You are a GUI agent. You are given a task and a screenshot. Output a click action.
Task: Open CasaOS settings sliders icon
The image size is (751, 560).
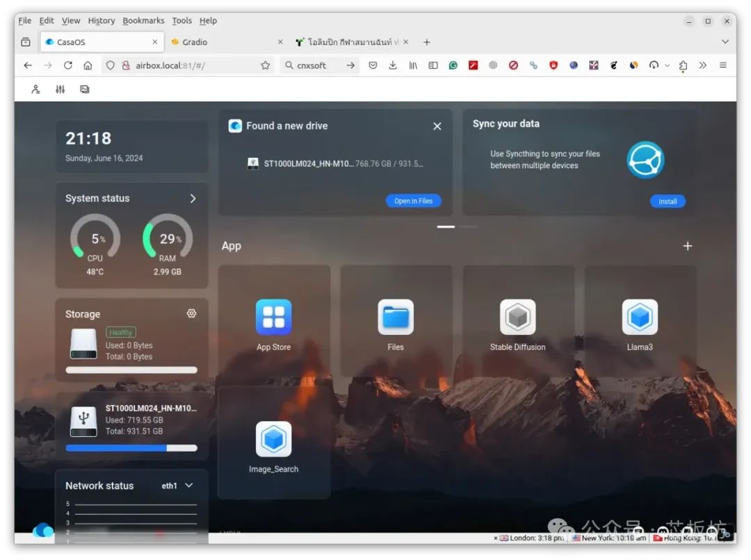[60, 90]
